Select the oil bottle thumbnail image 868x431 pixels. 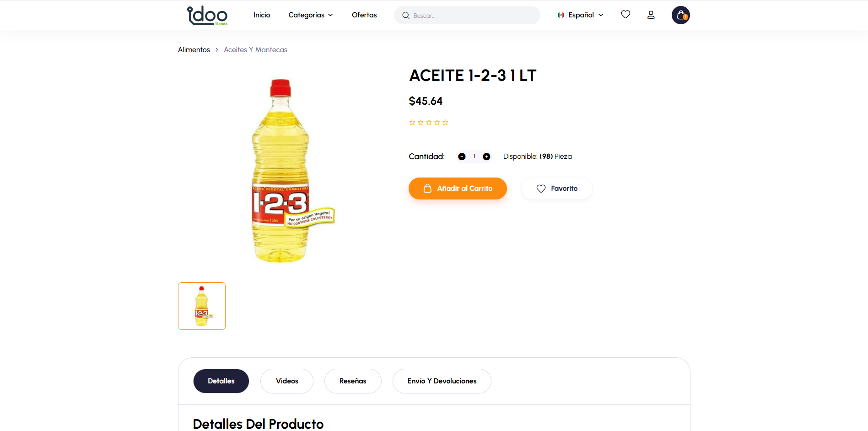tap(202, 306)
